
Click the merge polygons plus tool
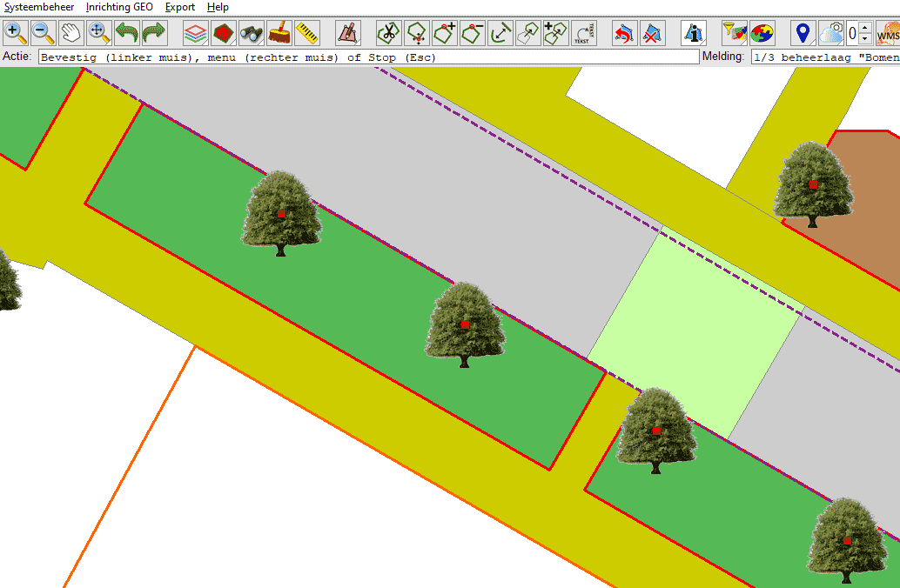(x=555, y=33)
